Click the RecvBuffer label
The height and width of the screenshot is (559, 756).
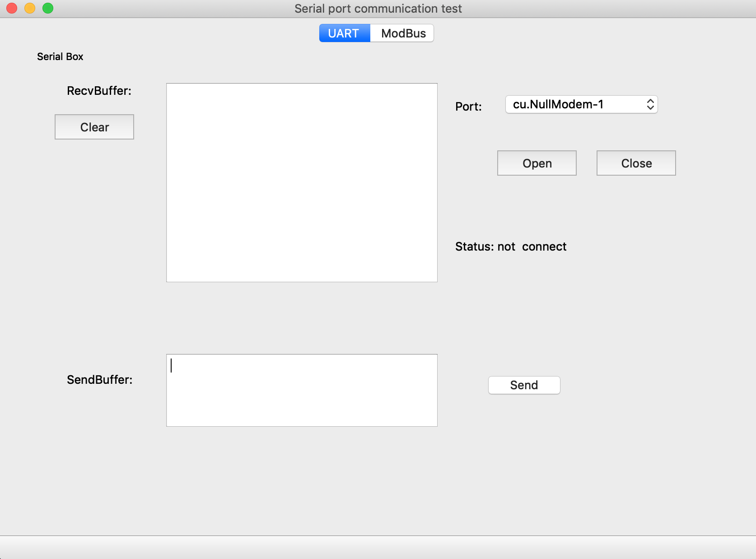(99, 91)
